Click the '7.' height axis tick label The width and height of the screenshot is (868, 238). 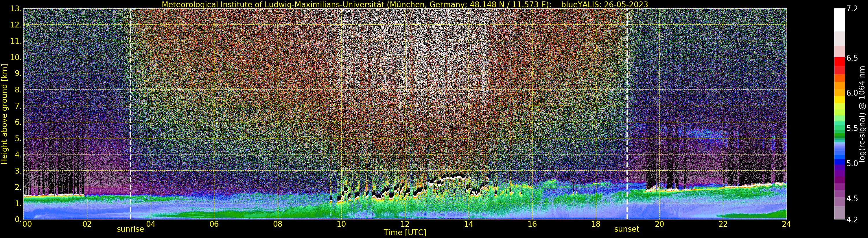coord(18,106)
